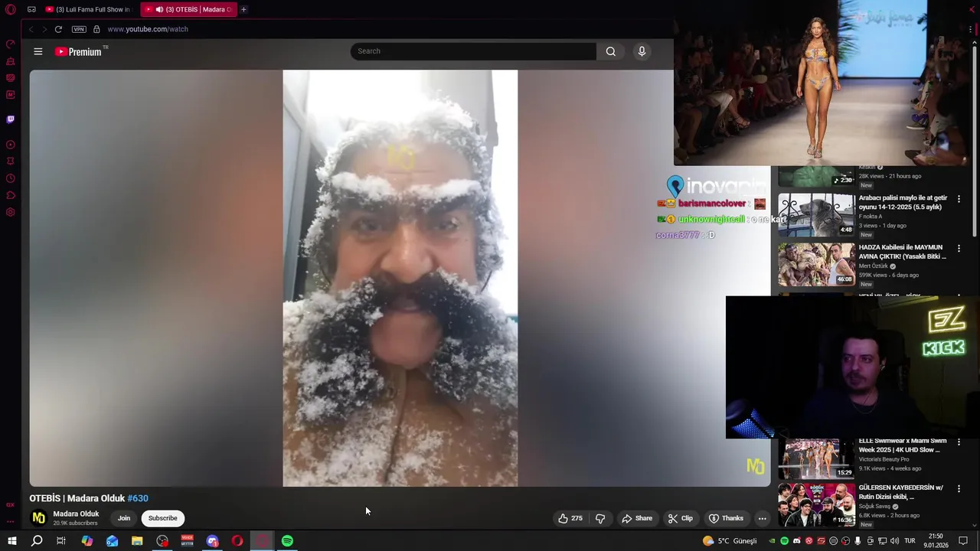Open the YouTube hamburger guide menu
The width and height of the screenshot is (980, 551).
point(38,51)
